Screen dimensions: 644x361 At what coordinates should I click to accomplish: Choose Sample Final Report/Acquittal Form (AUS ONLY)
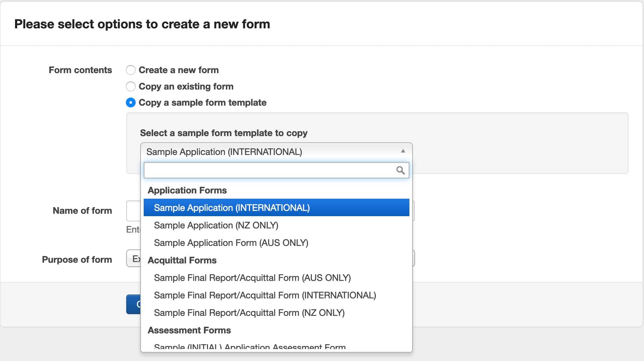click(x=252, y=278)
